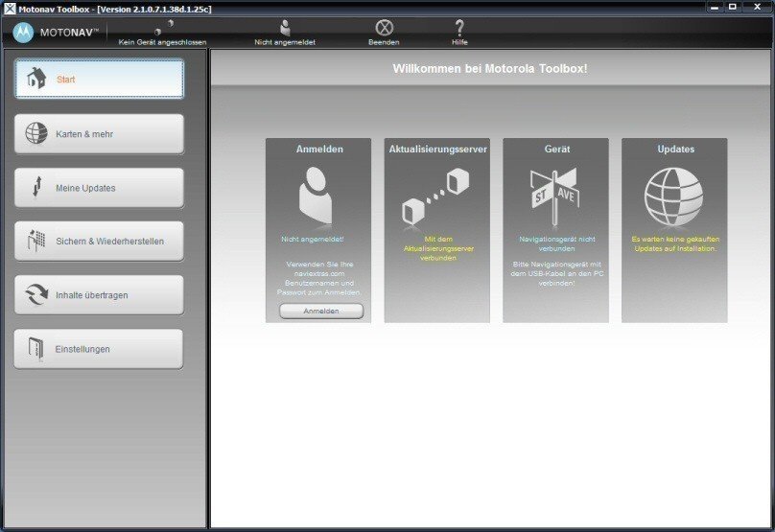Click the server connection icon in Aktualisierungsserver card

(x=434, y=197)
